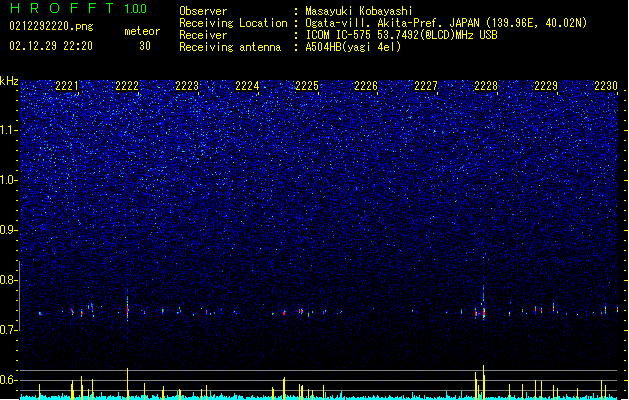Viewport: 629px width, 400px height.
Task: Click the 2221 time marker
Action: (x=67, y=85)
